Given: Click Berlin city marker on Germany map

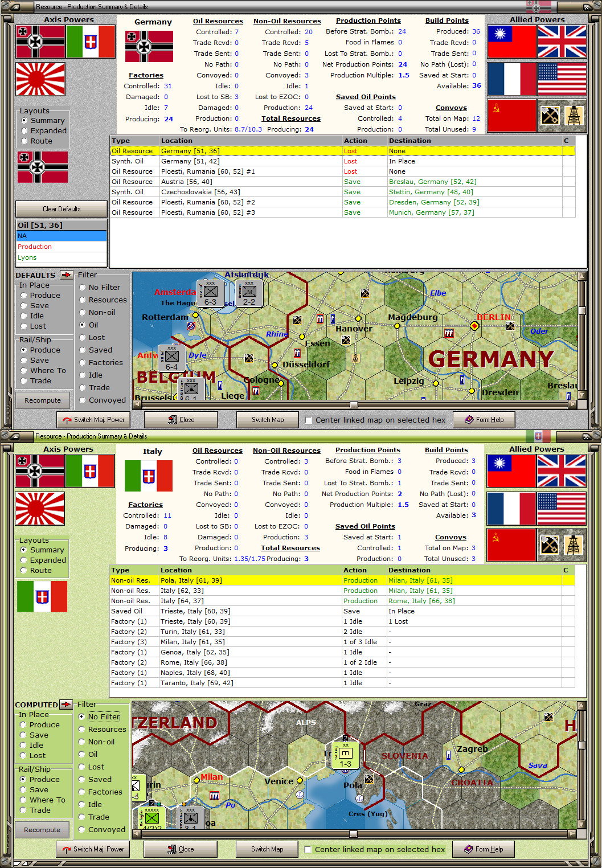Looking at the screenshot, I should coord(474,326).
